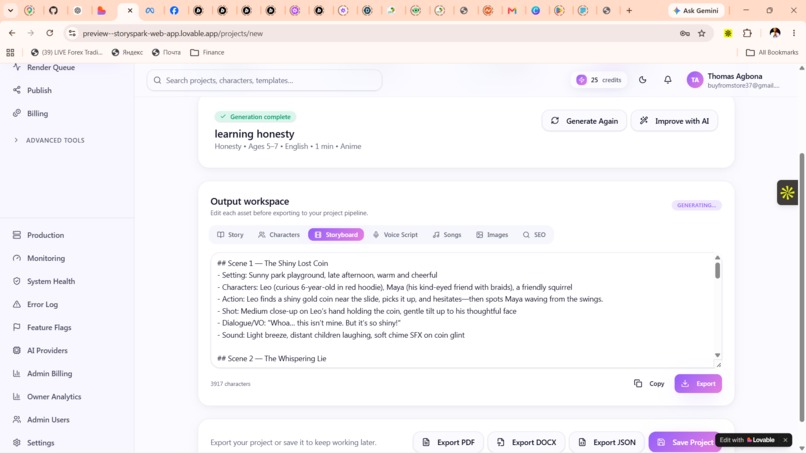The width and height of the screenshot is (806, 453).
Task: Toggle dark mode moon icon
Action: (643, 80)
